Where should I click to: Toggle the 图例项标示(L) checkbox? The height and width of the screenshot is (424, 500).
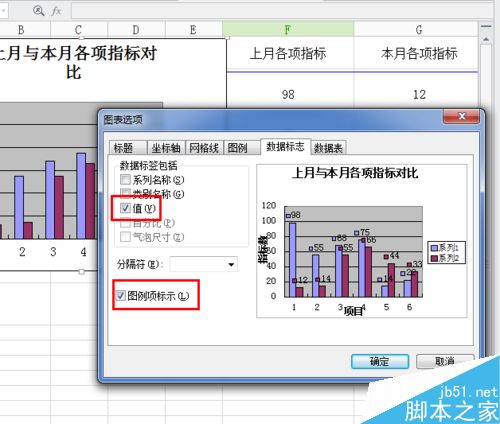click(120, 296)
